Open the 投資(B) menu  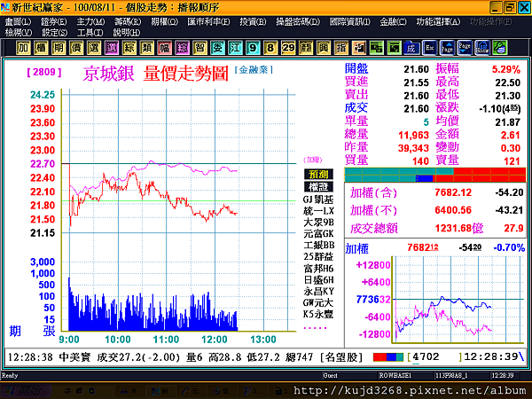[x=253, y=22]
